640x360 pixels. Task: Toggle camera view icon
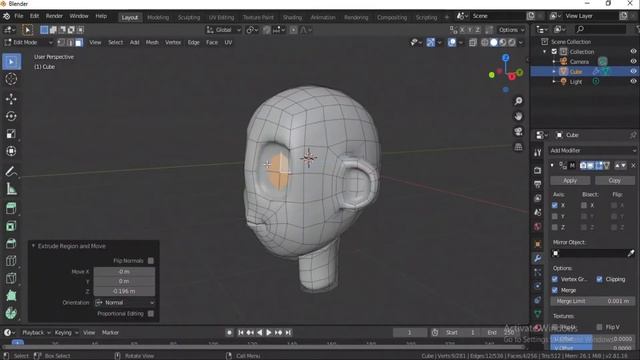click(518, 131)
